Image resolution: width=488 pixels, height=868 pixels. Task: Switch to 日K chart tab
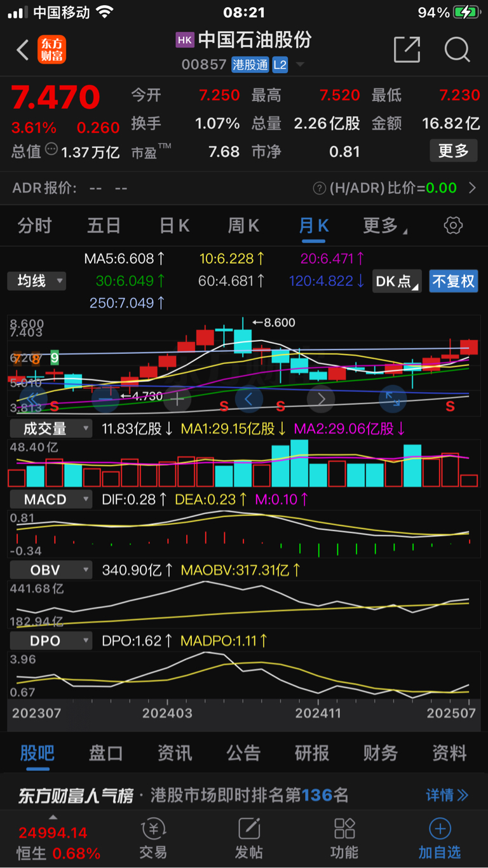click(175, 226)
